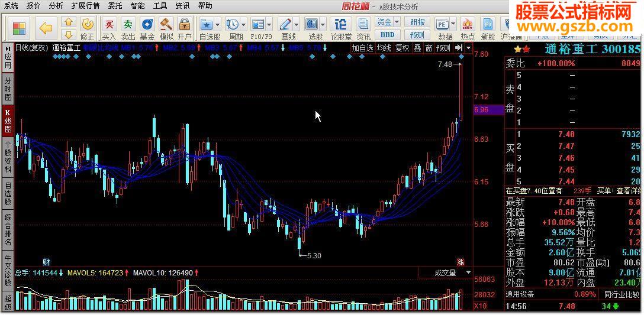Open the 买入 buy icon

tap(109, 24)
